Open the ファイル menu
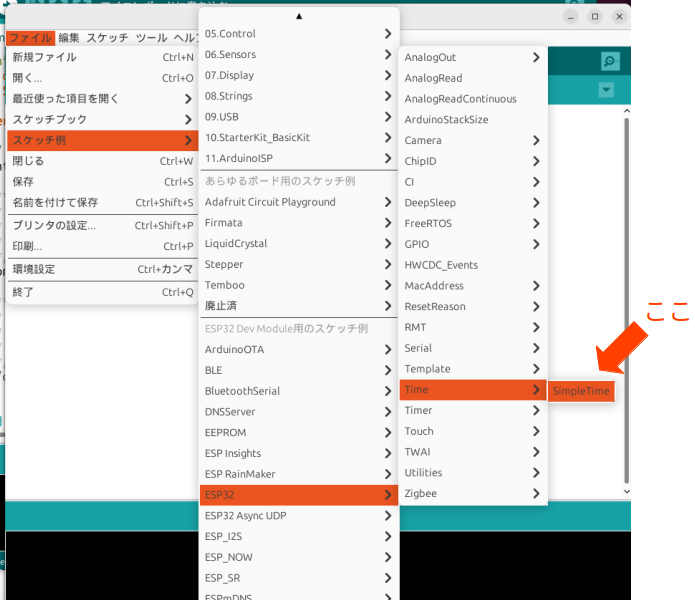This screenshot has height=600, width=695. click(31, 38)
